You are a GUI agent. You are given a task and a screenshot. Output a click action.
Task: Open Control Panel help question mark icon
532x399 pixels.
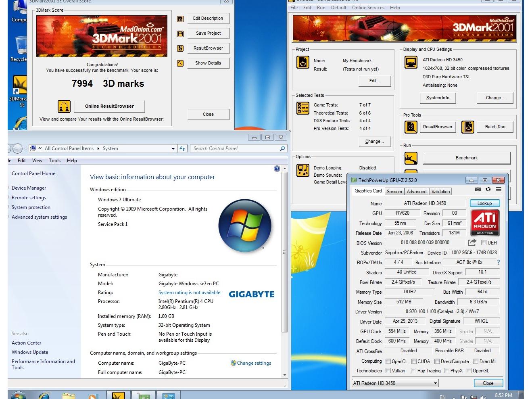277,169
